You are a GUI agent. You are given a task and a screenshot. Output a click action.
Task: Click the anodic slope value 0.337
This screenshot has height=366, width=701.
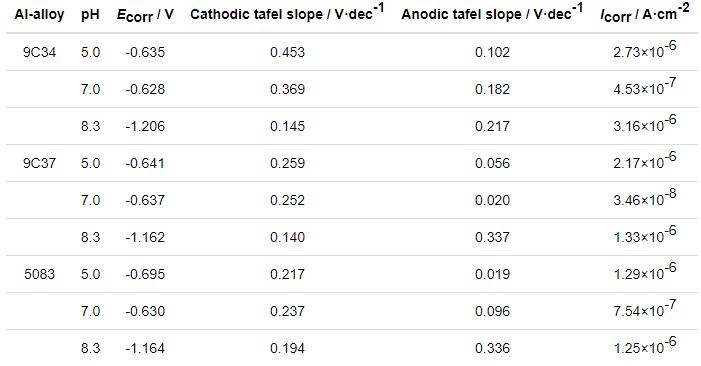(492, 237)
